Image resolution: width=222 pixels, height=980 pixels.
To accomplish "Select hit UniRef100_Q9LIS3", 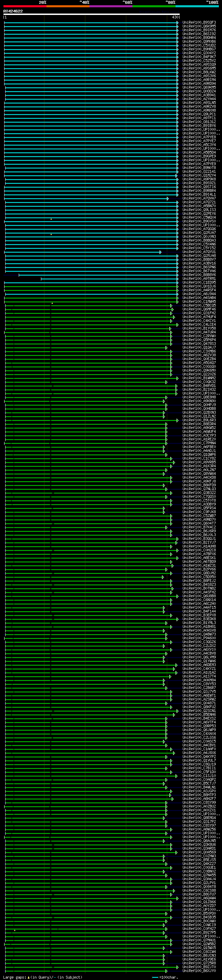I will click(199, 210).
